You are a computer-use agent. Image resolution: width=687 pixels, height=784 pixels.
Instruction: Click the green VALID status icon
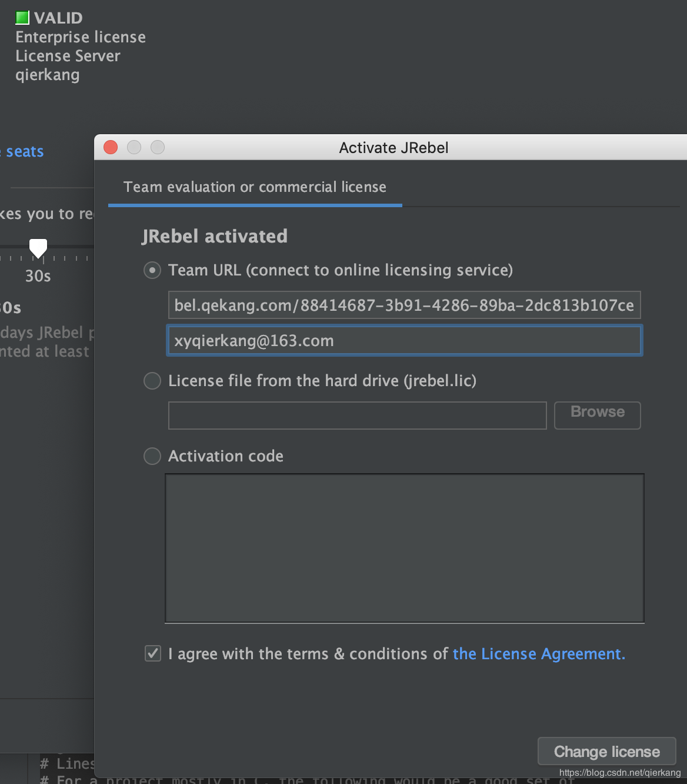[x=22, y=18]
